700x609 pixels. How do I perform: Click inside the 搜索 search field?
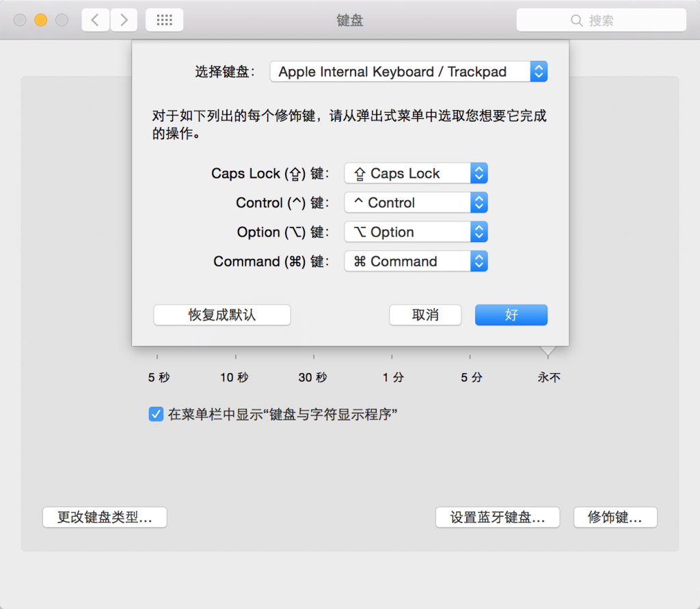coord(608,19)
